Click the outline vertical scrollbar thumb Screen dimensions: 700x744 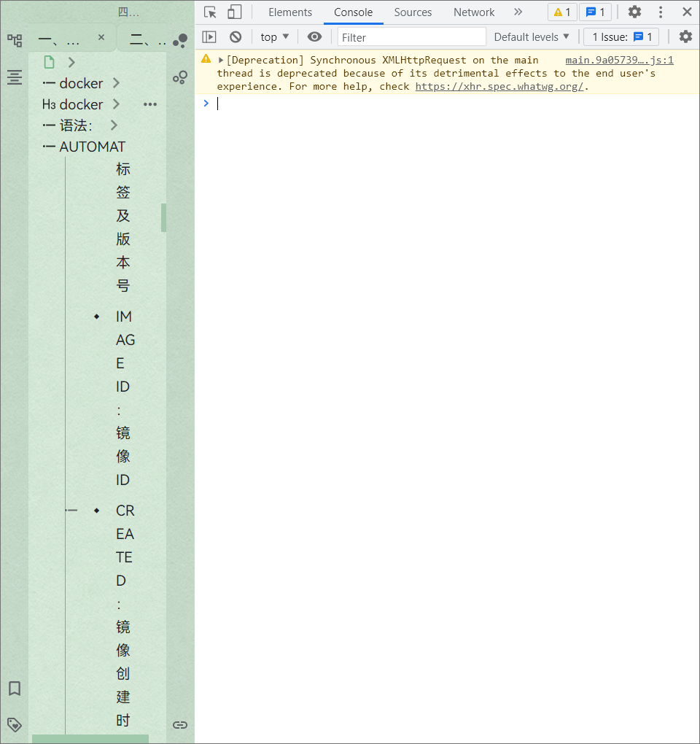coord(163,218)
